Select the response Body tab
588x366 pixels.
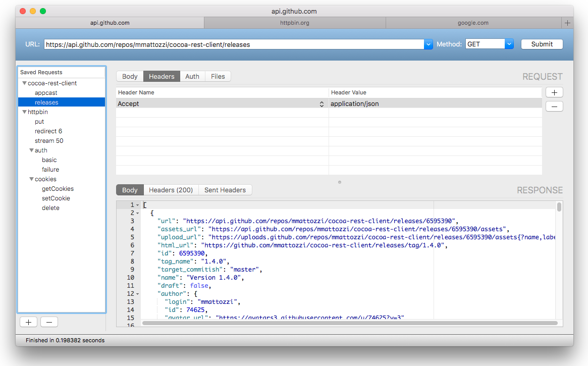130,190
